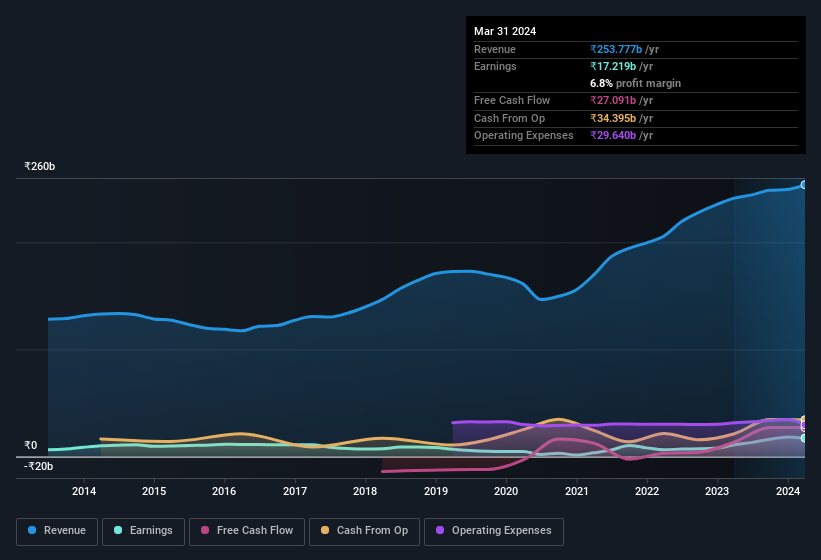
Task: Toggle the Operating Expenses legend button
Action: pyautogui.click(x=493, y=531)
